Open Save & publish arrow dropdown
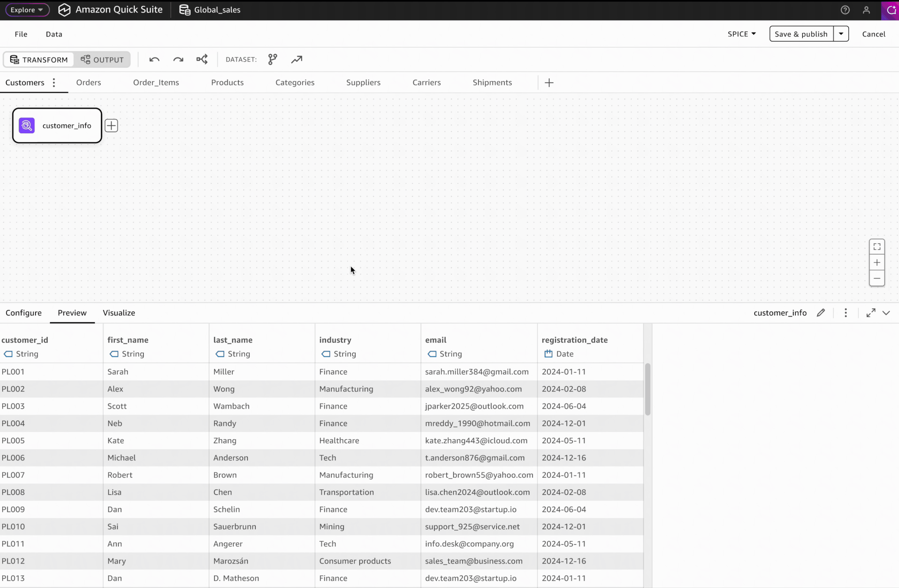 coord(841,34)
